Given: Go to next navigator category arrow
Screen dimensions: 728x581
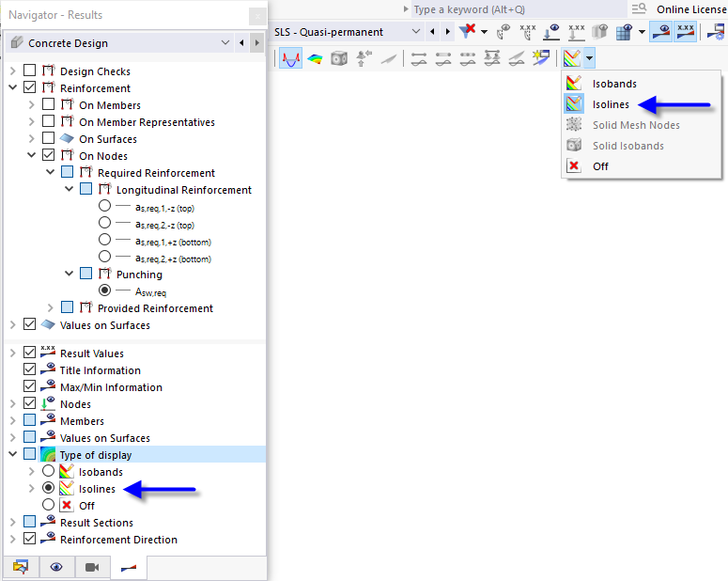Looking at the screenshot, I should (256, 42).
